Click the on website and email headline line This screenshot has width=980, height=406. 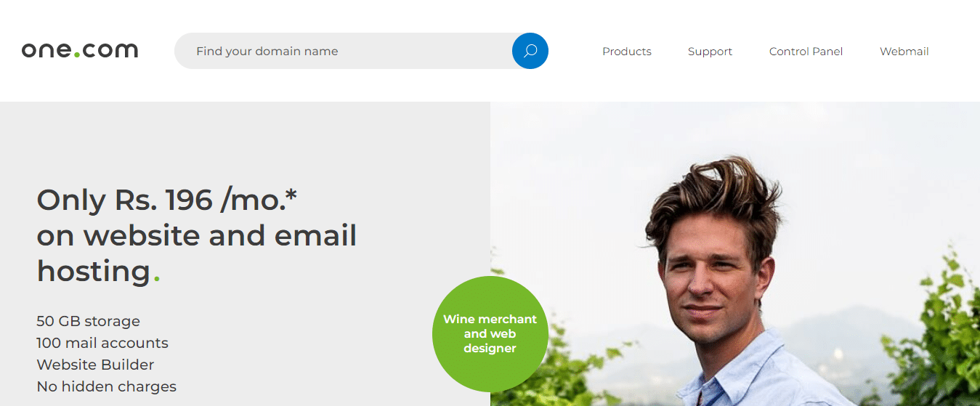coord(197,236)
